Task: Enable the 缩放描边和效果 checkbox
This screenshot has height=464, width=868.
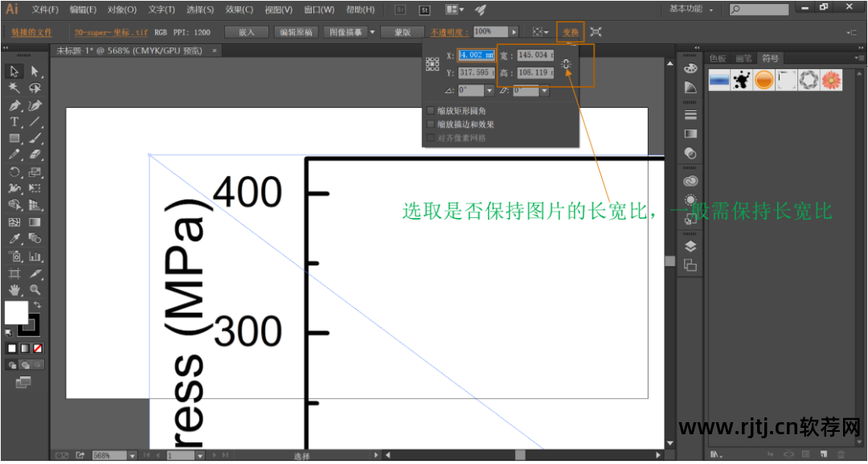Action: [x=432, y=125]
